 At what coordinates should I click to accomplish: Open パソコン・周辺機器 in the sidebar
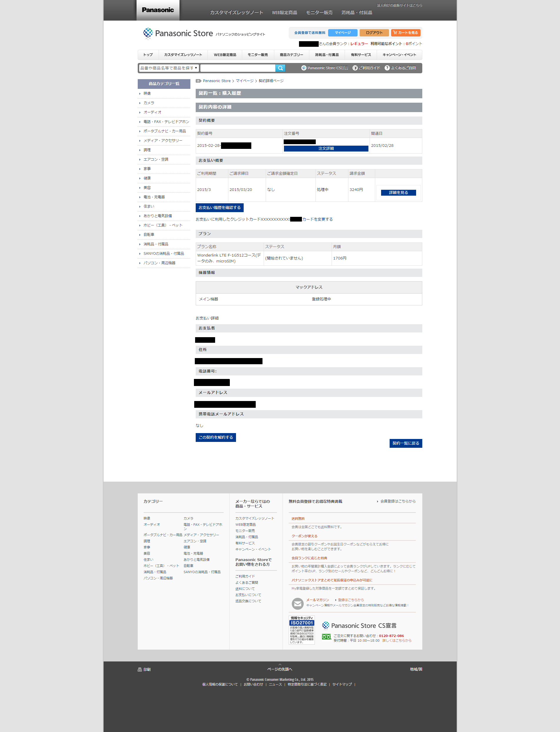(x=159, y=263)
